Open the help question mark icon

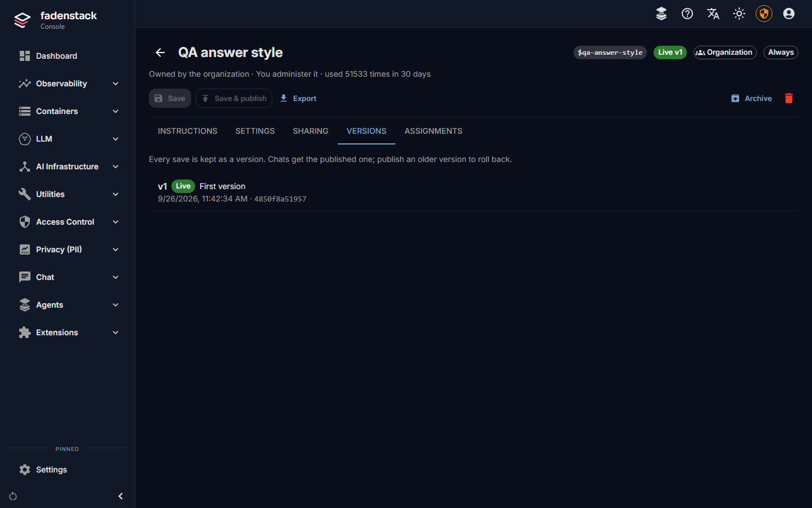(687, 14)
